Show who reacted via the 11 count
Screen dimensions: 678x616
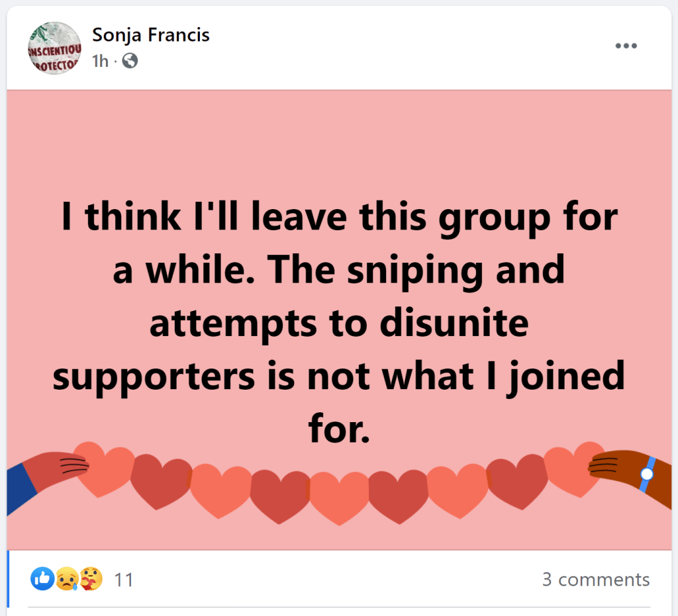click(124, 580)
